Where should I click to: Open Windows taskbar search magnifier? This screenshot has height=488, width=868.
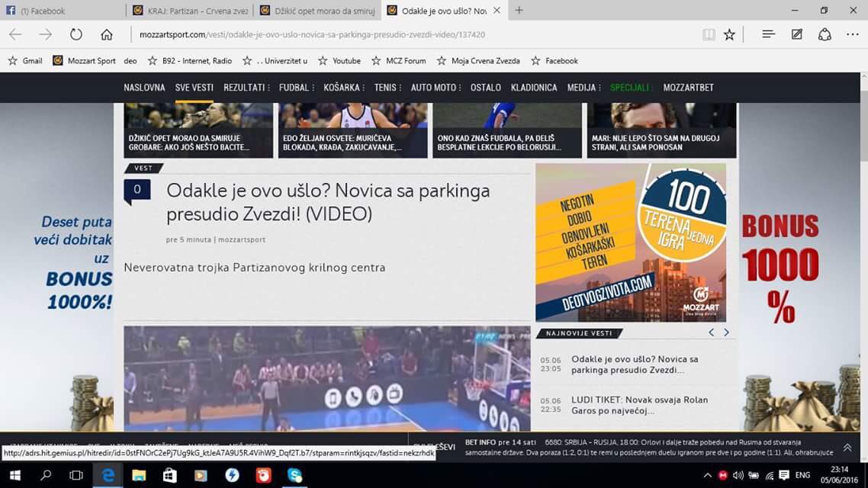click(x=46, y=475)
